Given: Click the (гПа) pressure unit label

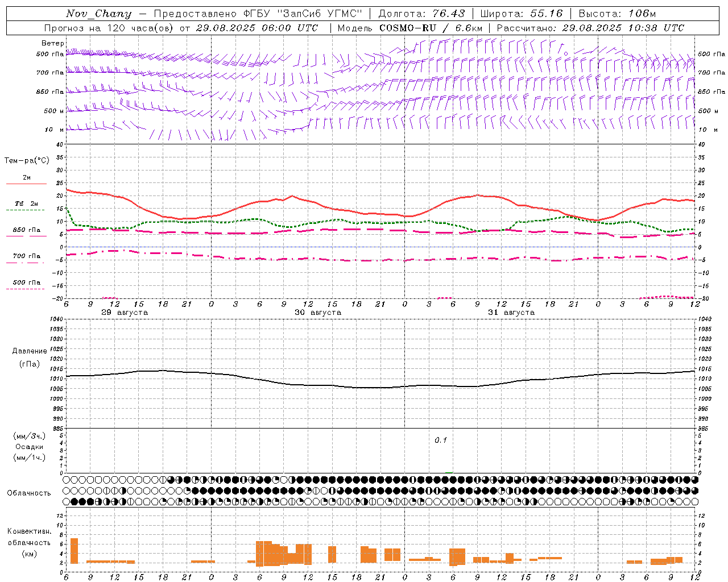Looking at the screenshot, I should point(30,364).
